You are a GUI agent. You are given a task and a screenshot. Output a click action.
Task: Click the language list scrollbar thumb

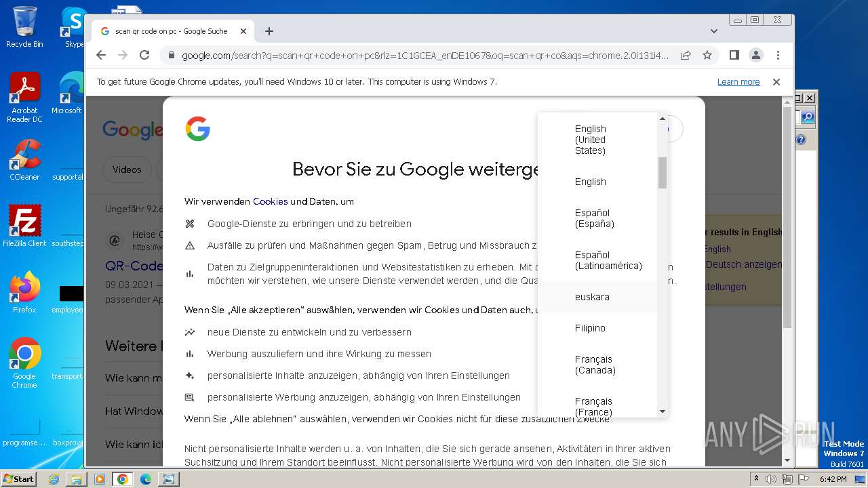(x=663, y=173)
